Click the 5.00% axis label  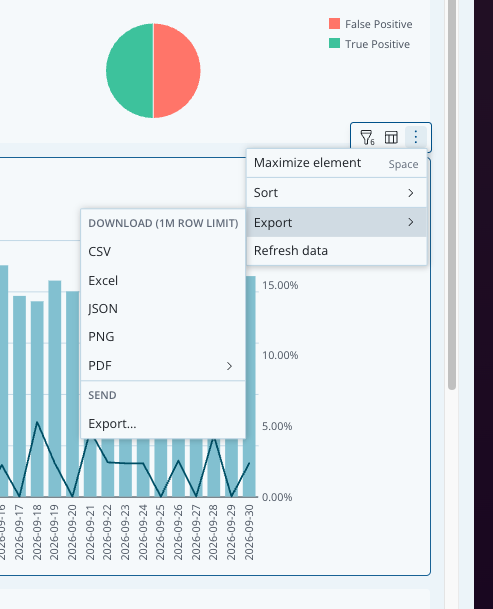point(277,426)
